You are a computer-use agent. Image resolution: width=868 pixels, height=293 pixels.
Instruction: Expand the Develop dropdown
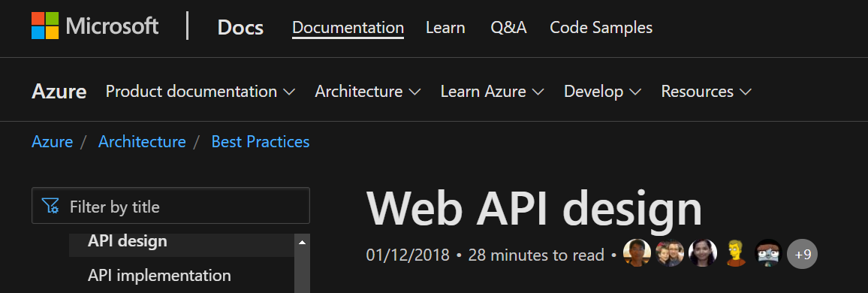602,92
